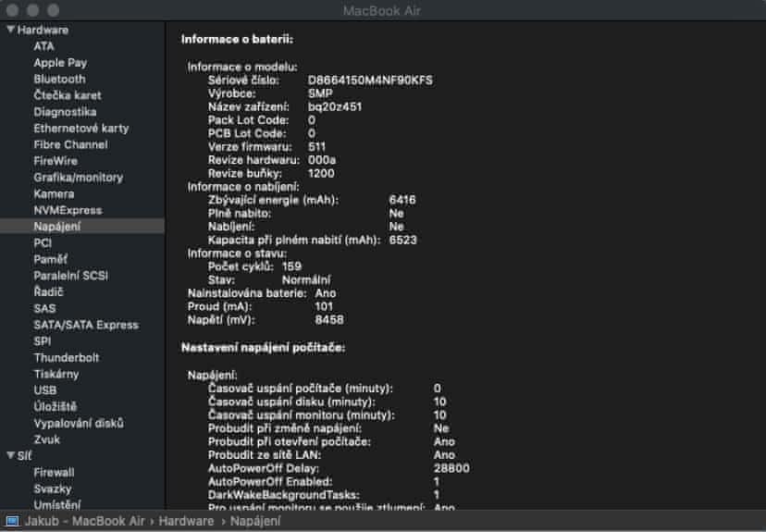Screen dimensions: 766x532
Task: Select Napájení in the sidebar
Action: point(56,226)
